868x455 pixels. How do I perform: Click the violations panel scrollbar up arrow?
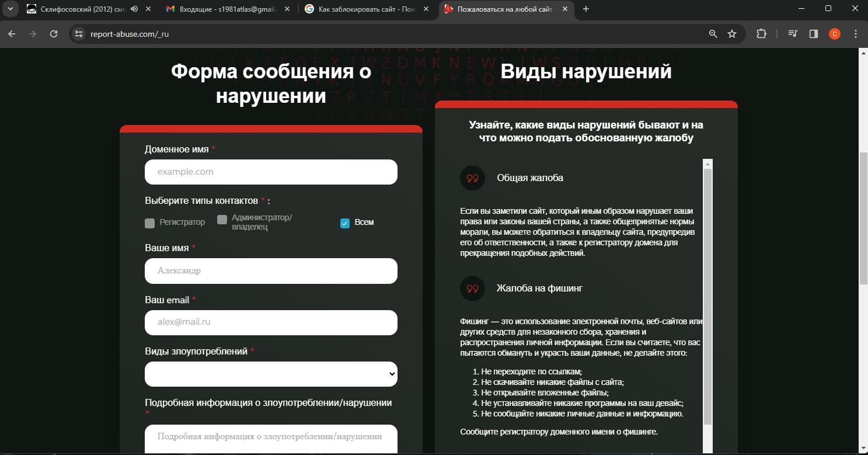(707, 164)
